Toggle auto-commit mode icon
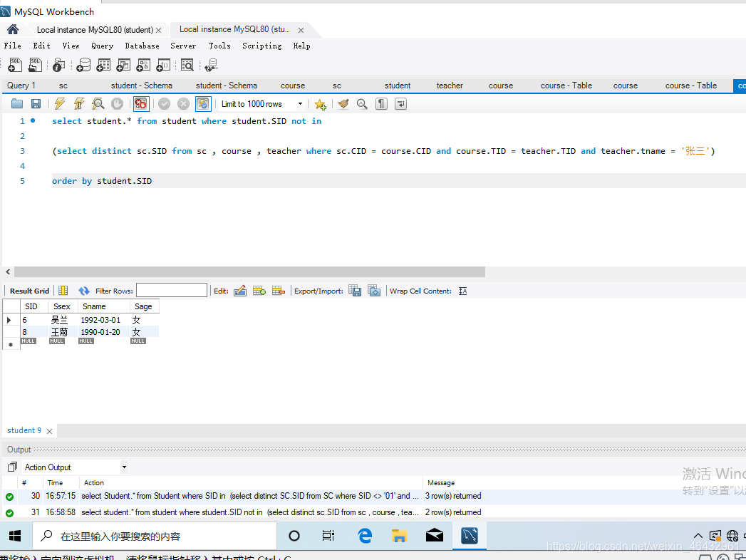Screen dimensions: 746x560 (203, 104)
